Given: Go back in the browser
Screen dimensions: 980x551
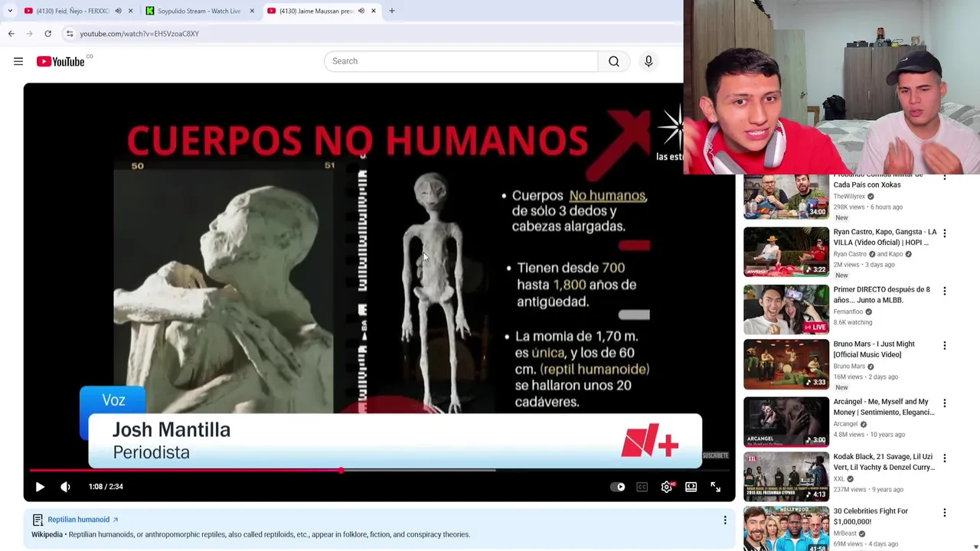Looking at the screenshot, I should point(11,34).
